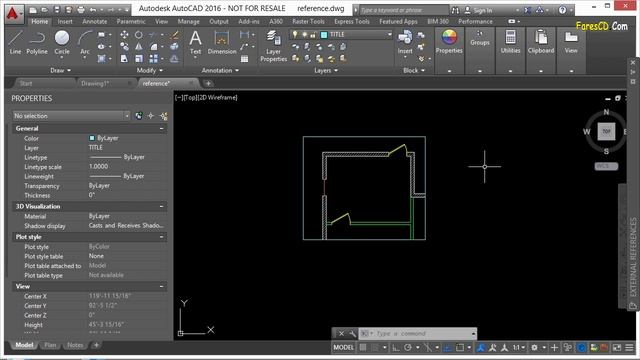Switch to the Annotate ribbon tab
Screen dimensions: 640x360
(x=95, y=21)
